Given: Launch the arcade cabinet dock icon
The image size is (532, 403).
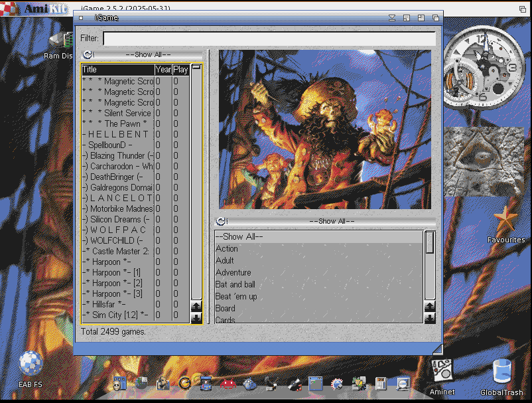Looking at the screenshot, I should tap(206, 383).
